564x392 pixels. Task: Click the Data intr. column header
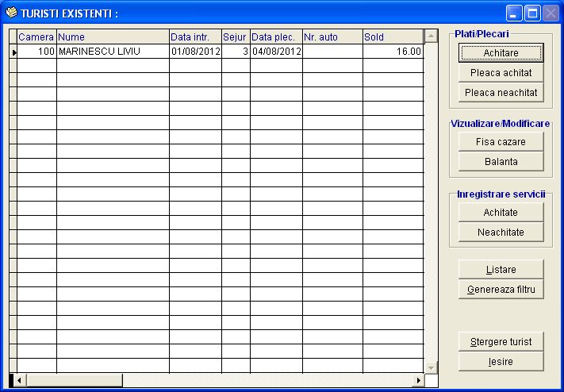click(x=195, y=37)
